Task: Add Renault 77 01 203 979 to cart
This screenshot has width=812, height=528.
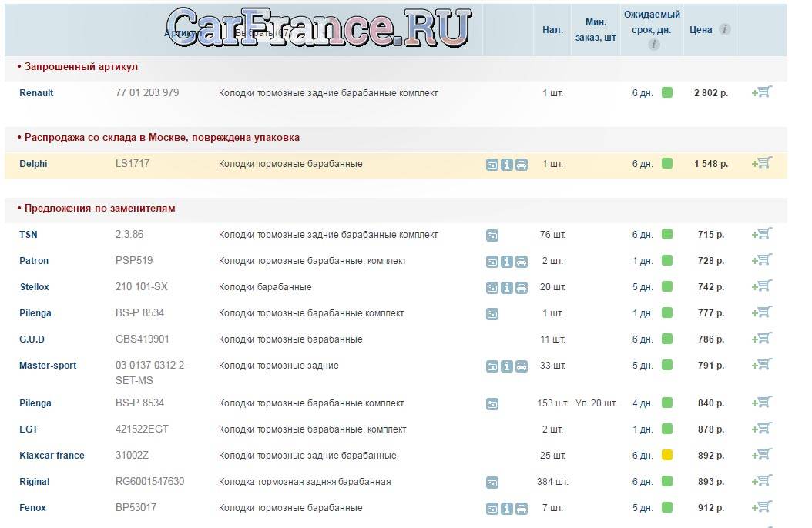Action: pyautogui.click(x=762, y=92)
